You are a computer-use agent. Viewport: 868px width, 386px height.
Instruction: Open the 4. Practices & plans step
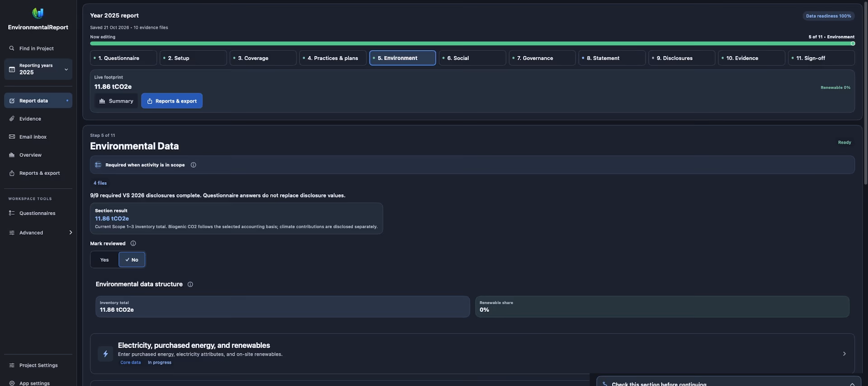333,58
